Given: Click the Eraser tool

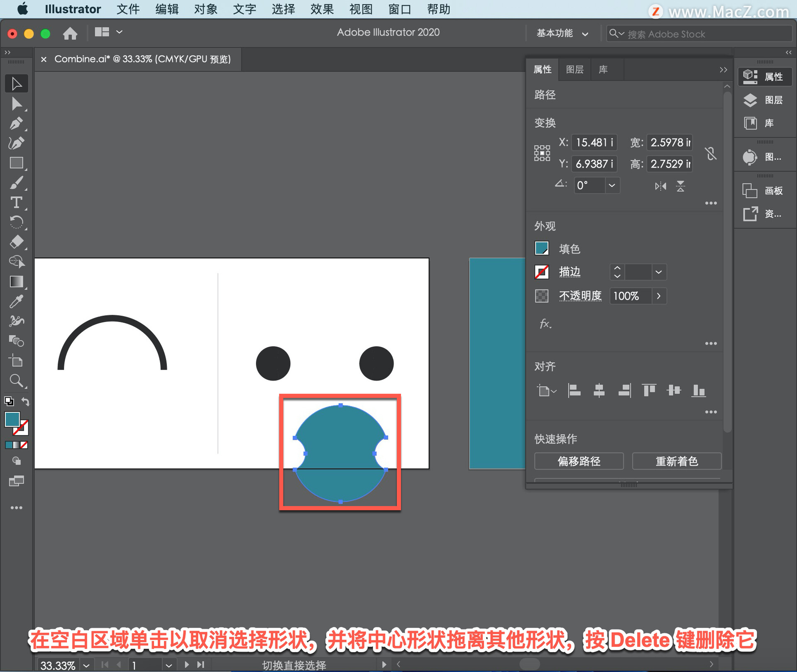Looking at the screenshot, I should coord(16,242).
